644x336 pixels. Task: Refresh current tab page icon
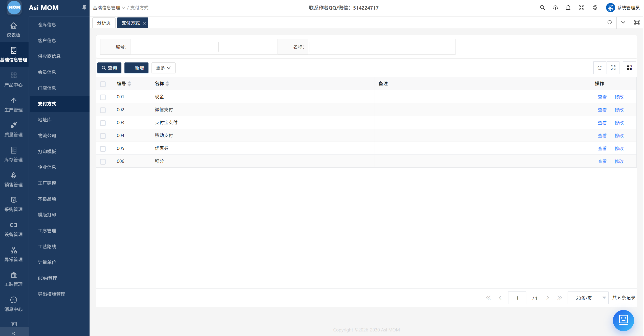click(x=610, y=23)
